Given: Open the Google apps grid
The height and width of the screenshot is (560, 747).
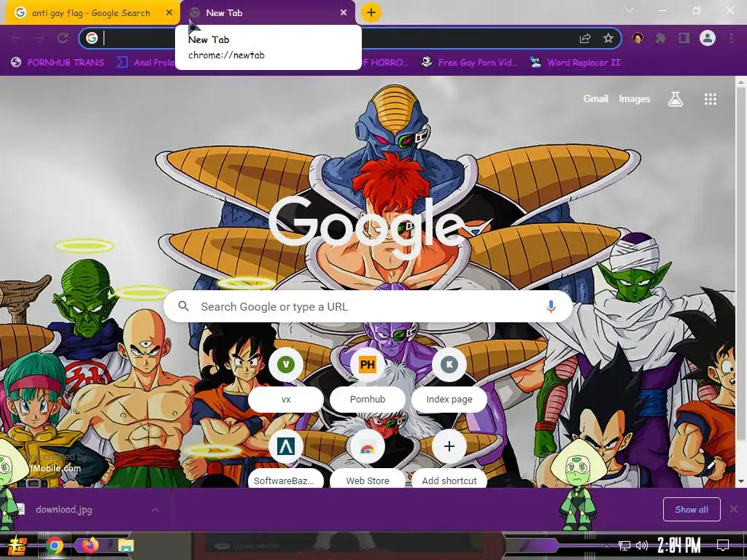Looking at the screenshot, I should coord(711,98).
